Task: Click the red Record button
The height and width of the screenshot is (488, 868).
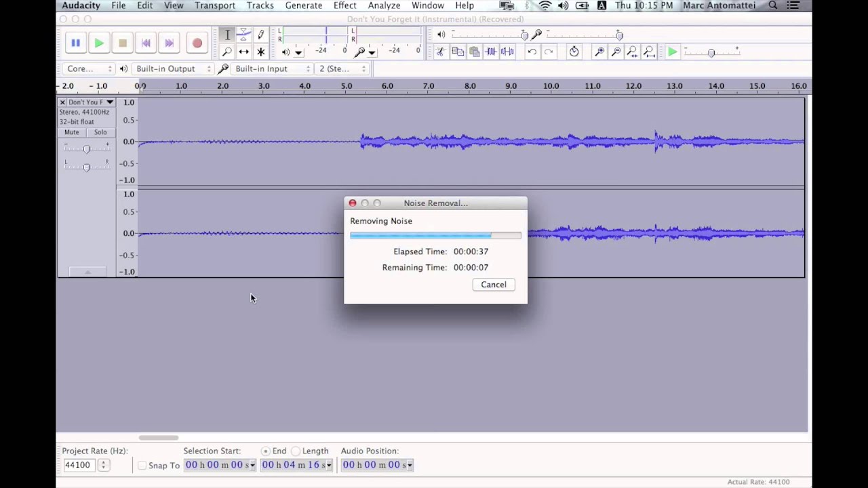Action: point(197,43)
